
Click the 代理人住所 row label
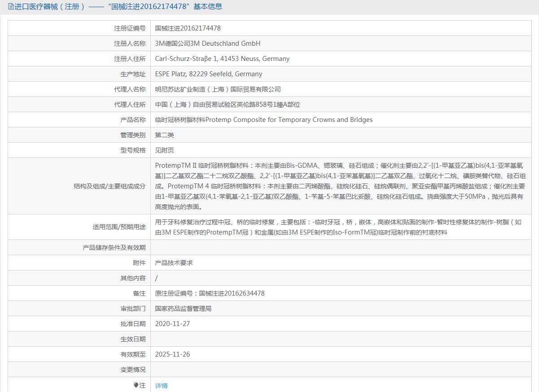click(130, 105)
